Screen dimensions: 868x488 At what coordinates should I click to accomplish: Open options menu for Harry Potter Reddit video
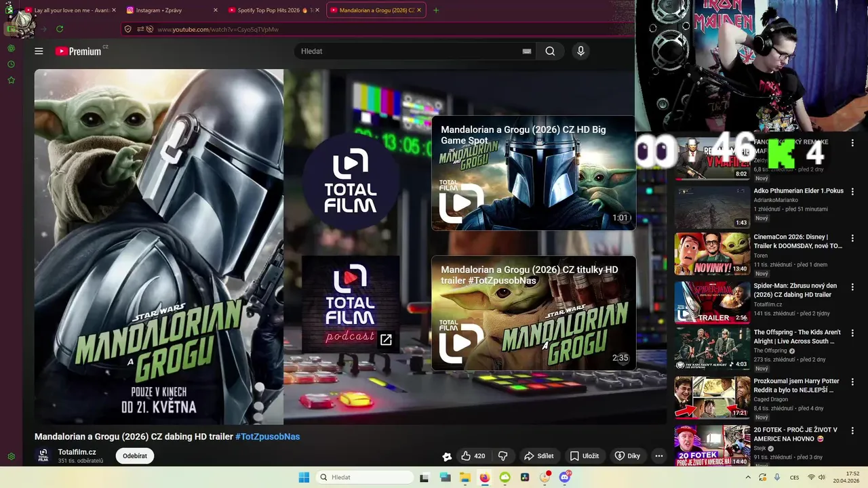coord(852,382)
